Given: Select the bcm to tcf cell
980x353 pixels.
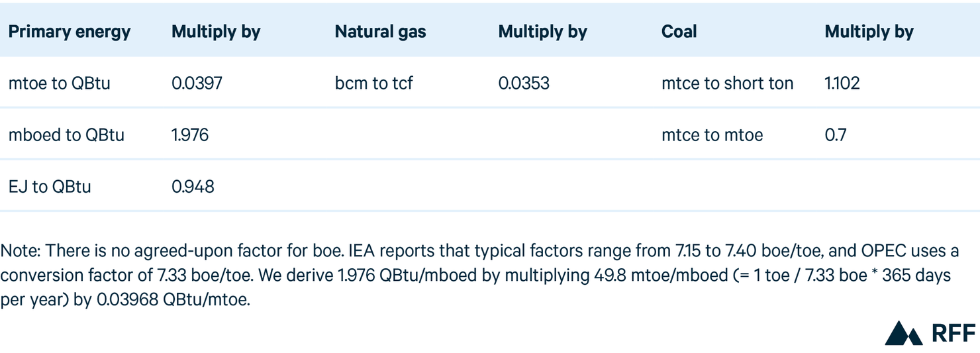Looking at the screenshot, I should [x=374, y=83].
